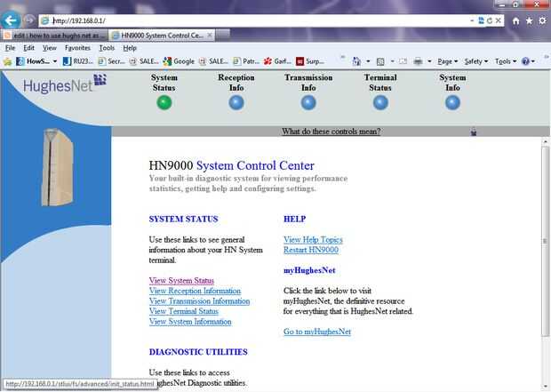The width and height of the screenshot is (551, 392).
Task: Open the browser Home page icon
Action: (x=515, y=21)
